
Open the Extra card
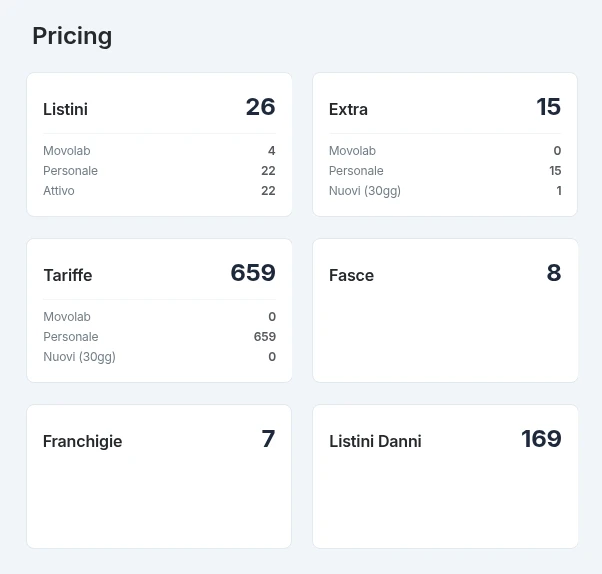445,144
